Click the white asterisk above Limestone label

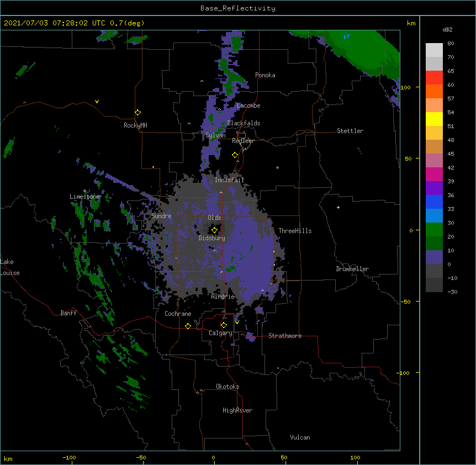point(85,191)
